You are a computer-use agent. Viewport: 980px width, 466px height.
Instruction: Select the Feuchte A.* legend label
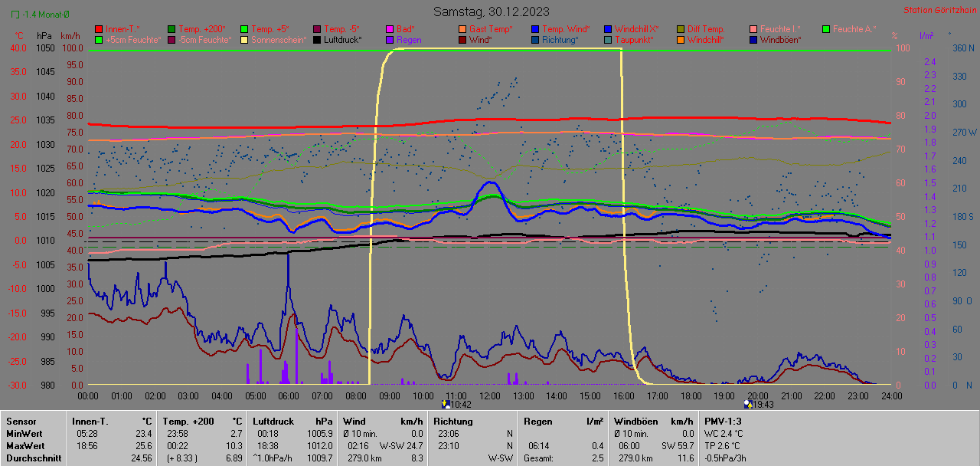(854, 29)
